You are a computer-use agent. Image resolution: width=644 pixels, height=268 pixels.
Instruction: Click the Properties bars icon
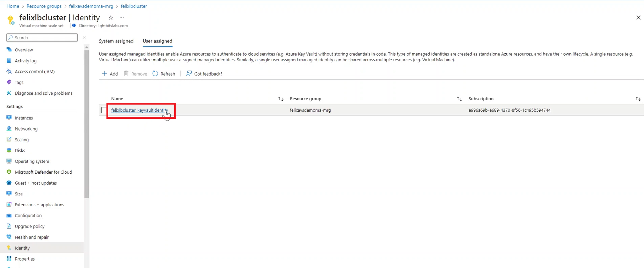click(x=9, y=259)
